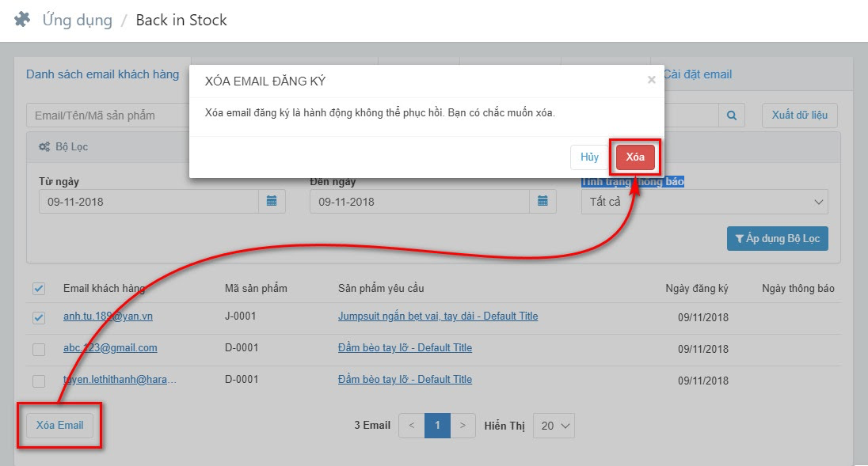Click 'Xuất dữ liệu' export button
Image resolution: width=868 pixels, height=466 pixels.
799,115
